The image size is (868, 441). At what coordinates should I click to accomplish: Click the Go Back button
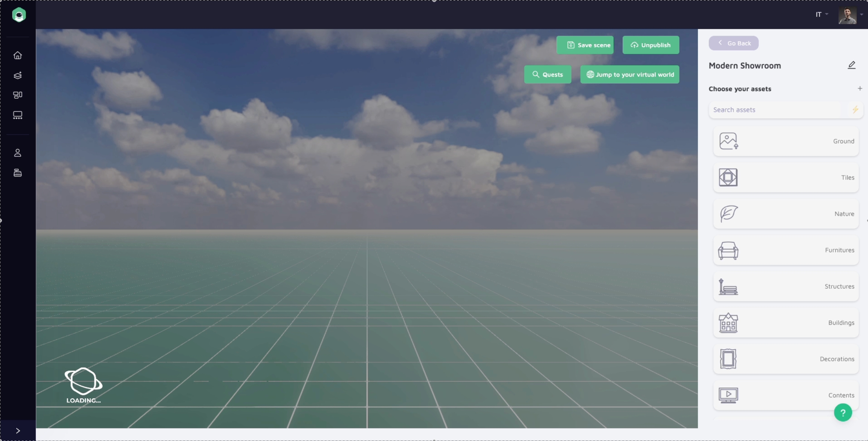click(733, 43)
